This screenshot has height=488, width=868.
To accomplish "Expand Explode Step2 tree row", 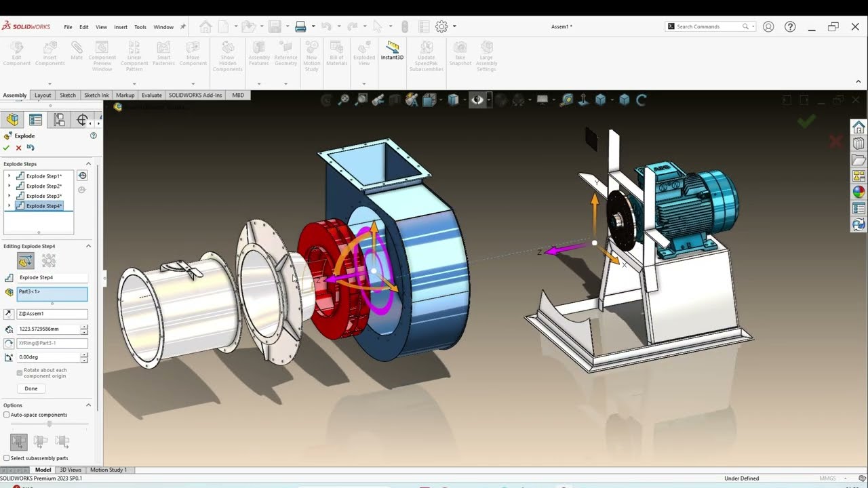I will [x=9, y=186].
